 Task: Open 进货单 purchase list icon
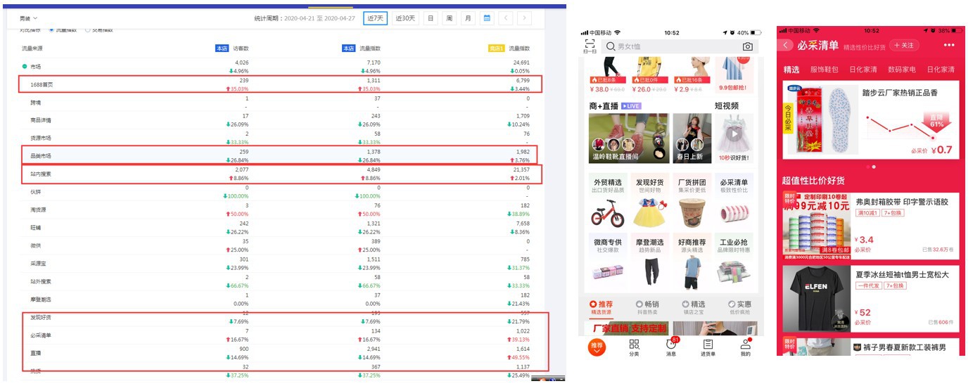tap(708, 347)
